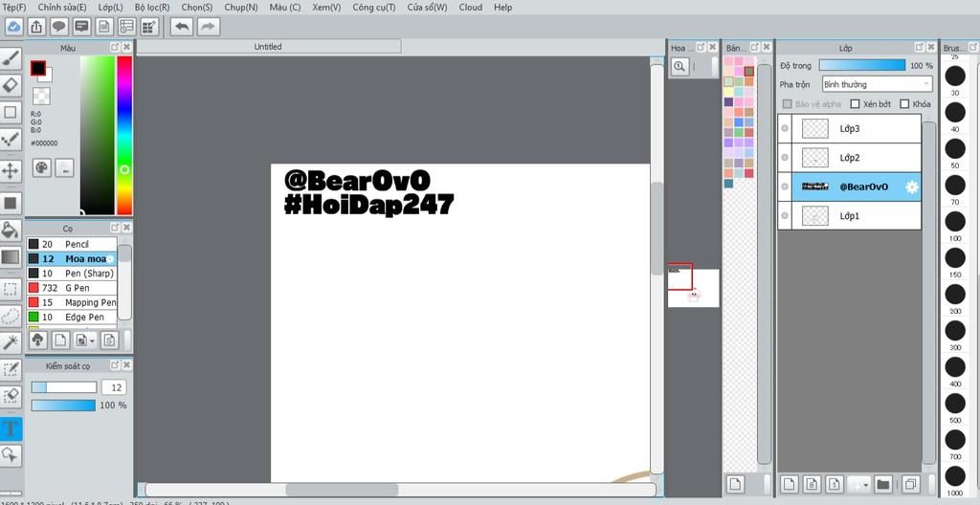Activate the Text tool
This screenshot has width=980, height=505.
[x=11, y=428]
